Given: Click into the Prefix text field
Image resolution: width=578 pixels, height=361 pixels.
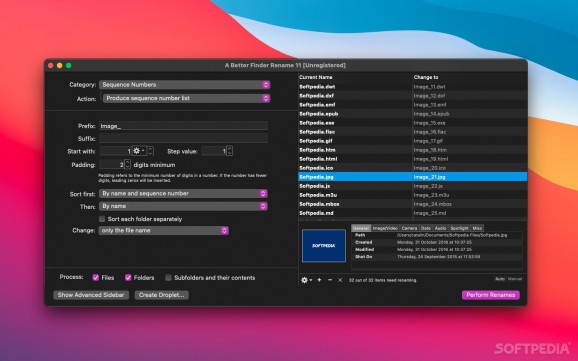Looking at the screenshot, I should coord(183,126).
